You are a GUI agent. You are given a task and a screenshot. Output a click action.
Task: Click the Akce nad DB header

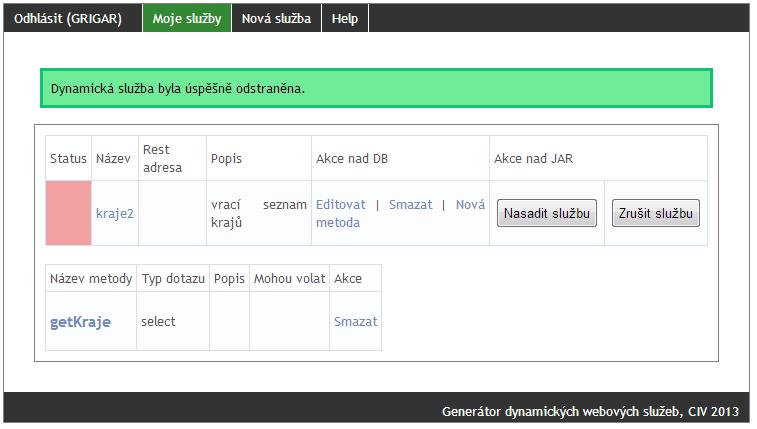[x=400, y=158]
